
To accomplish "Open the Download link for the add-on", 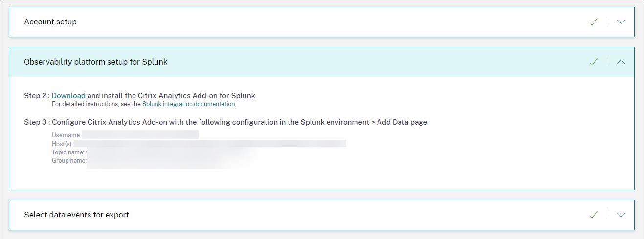I will tap(68, 96).
